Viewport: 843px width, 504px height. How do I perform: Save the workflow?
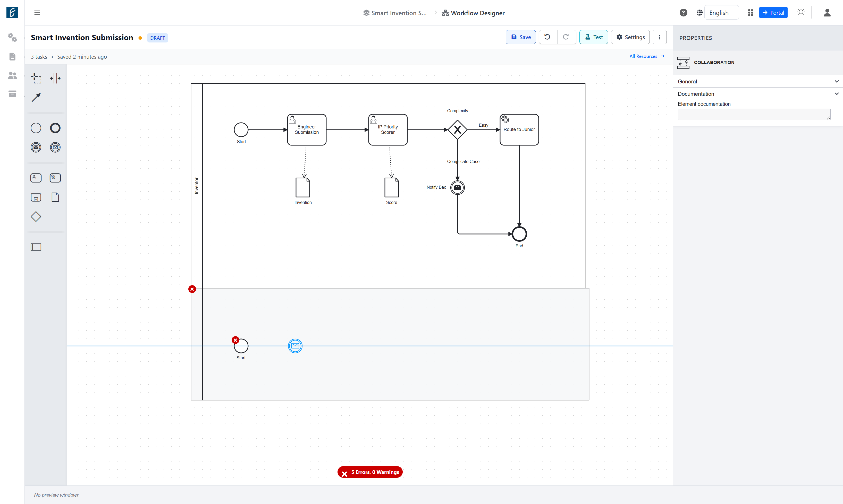520,37
